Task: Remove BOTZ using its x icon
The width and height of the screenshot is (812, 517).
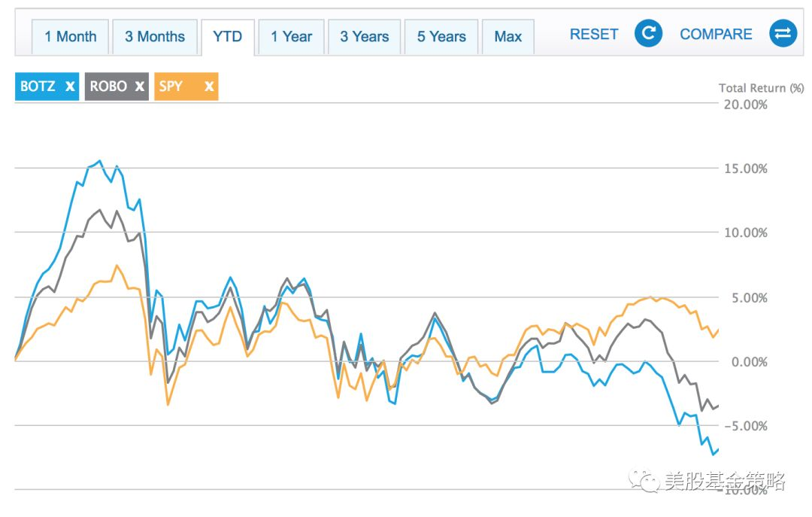Action: [70, 86]
